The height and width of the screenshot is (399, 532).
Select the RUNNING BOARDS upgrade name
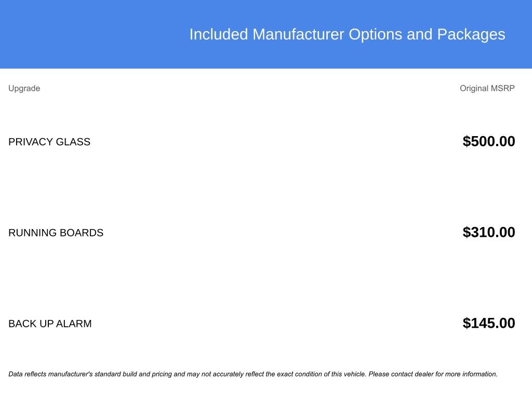click(x=56, y=233)
